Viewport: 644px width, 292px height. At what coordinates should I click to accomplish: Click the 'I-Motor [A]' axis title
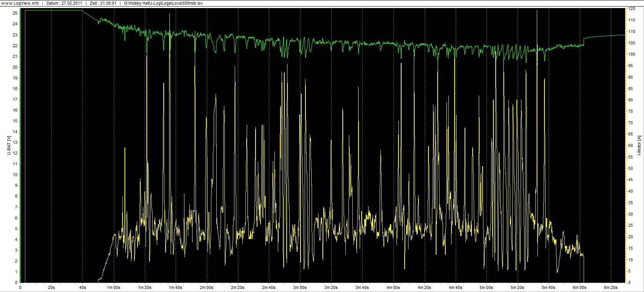point(639,146)
